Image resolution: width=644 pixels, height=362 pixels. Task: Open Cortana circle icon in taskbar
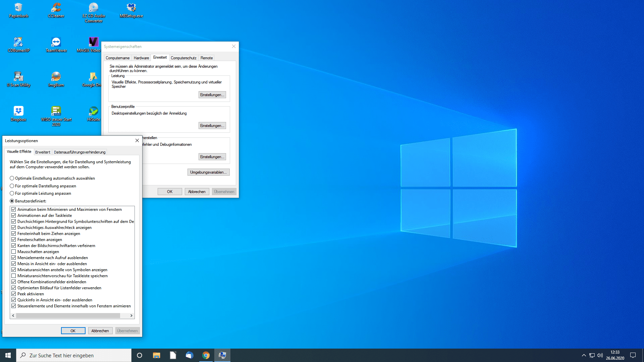[x=140, y=355]
